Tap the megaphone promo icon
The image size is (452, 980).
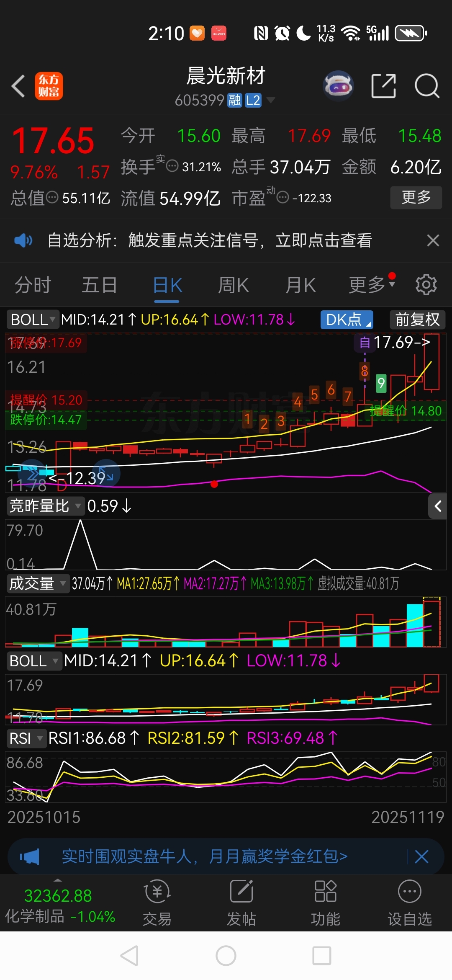click(29, 857)
